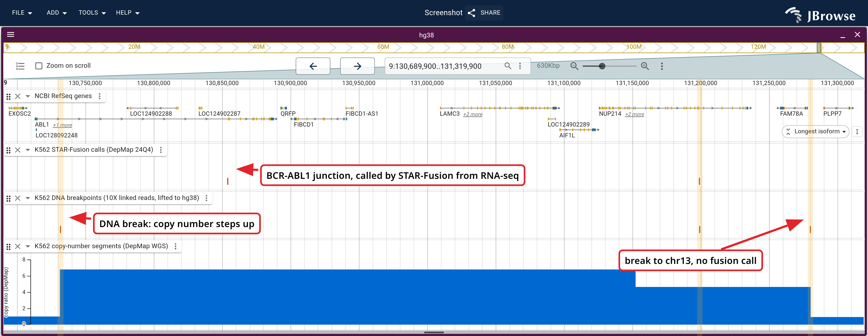Open the ADD menu
868x336 pixels.
57,13
